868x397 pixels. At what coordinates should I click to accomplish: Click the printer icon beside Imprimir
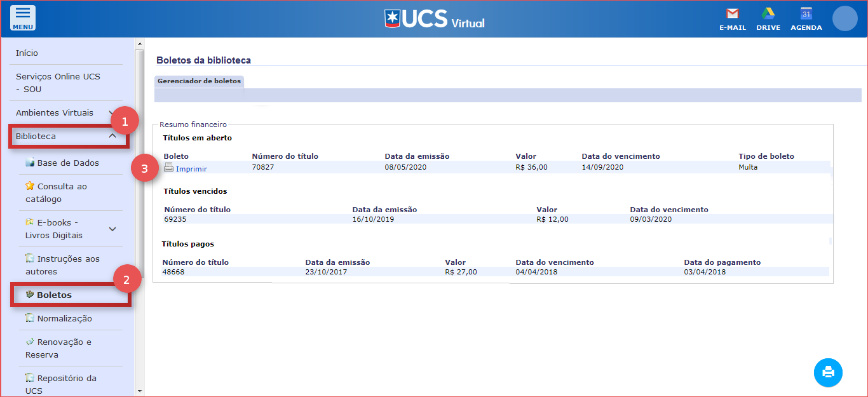pos(168,168)
